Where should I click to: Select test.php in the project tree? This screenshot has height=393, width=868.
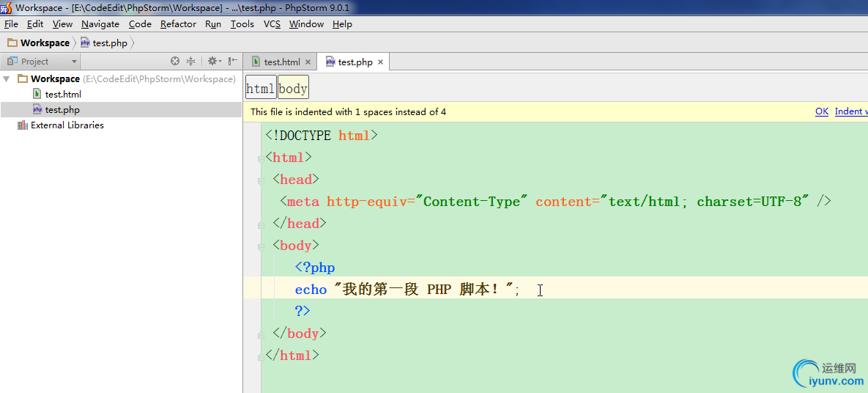click(x=62, y=110)
